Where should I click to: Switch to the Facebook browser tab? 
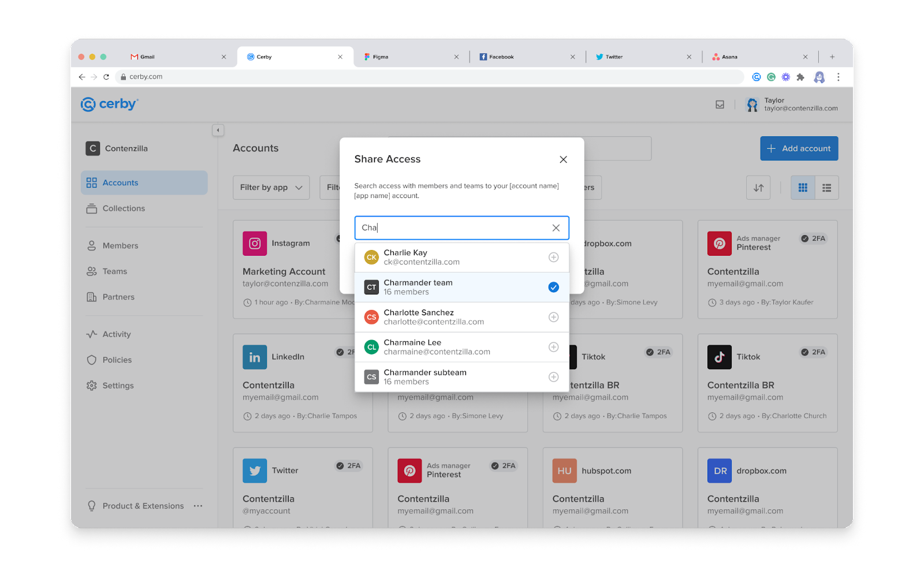coord(527,57)
